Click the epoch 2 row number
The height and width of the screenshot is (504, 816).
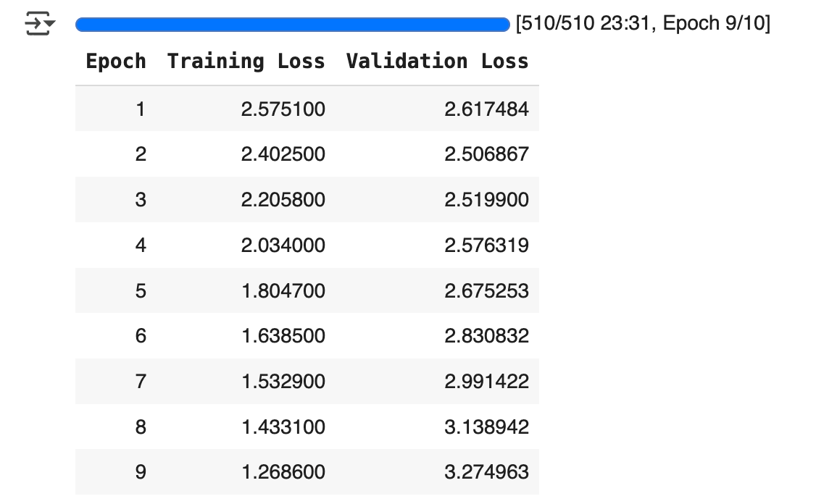point(140,154)
